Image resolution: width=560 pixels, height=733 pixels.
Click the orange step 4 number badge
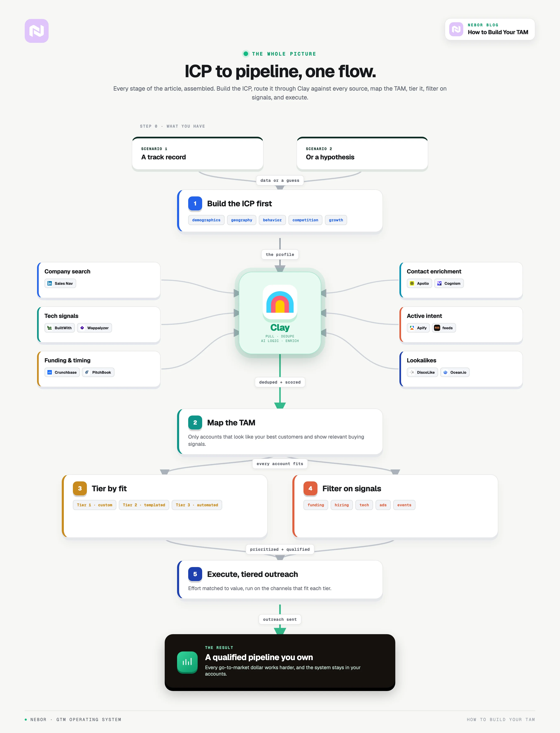coord(310,489)
